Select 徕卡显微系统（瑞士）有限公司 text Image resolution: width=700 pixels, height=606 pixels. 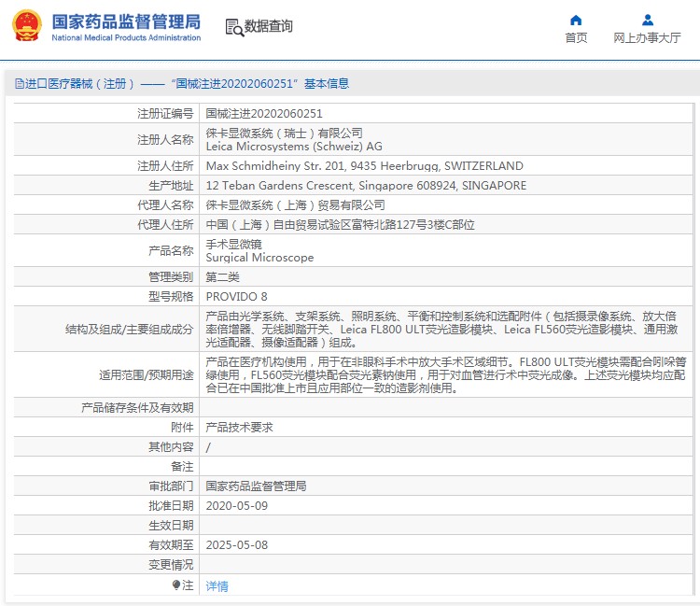click(x=284, y=134)
